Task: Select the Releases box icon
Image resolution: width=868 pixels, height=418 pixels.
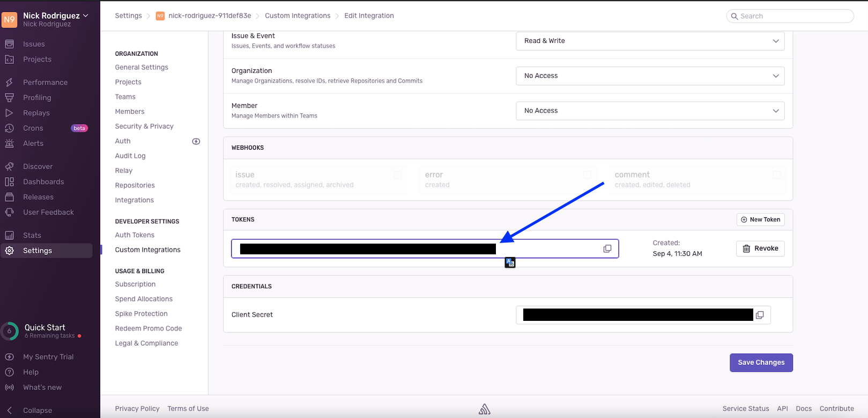Action: pos(9,197)
